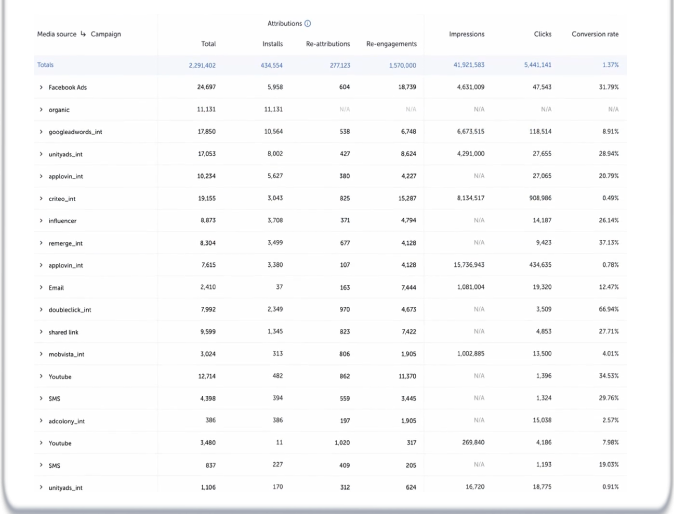Expand Youtube row with total 3,480
Viewport: 674px width, 514px height.
click(x=41, y=443)
